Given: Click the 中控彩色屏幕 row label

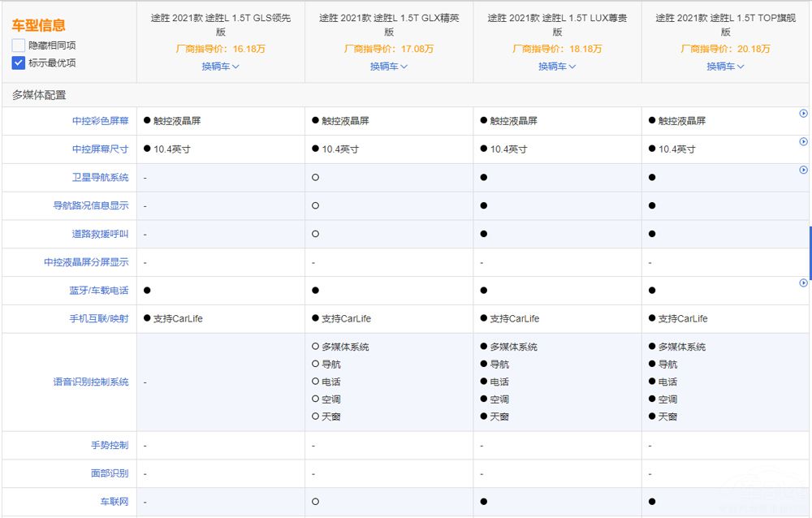Looking at the screenshot, I should 100,121.
